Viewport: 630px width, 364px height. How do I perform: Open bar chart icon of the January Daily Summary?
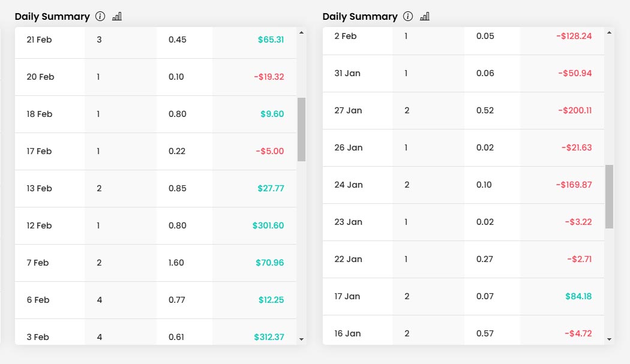coord(425,17)
